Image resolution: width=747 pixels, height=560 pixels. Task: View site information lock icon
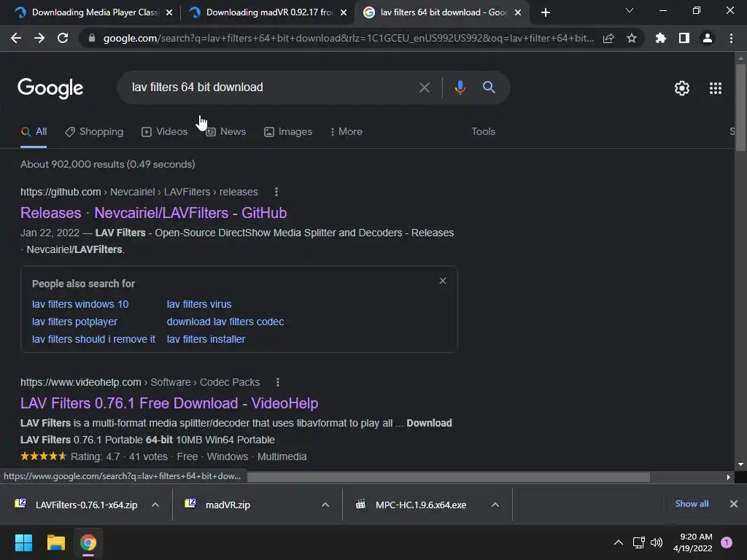coord(92,38)
